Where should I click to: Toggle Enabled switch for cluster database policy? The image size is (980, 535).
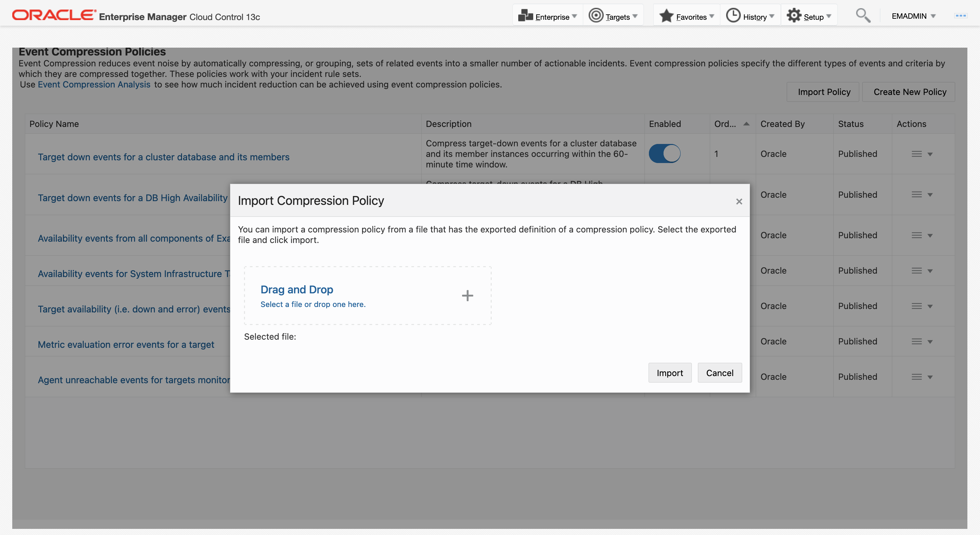[664, 153]
